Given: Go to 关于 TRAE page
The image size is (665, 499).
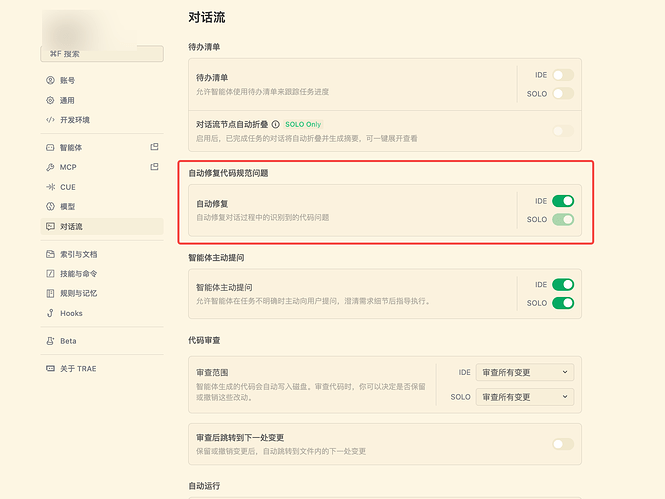Looking at the screenshot, I should 102,368.
